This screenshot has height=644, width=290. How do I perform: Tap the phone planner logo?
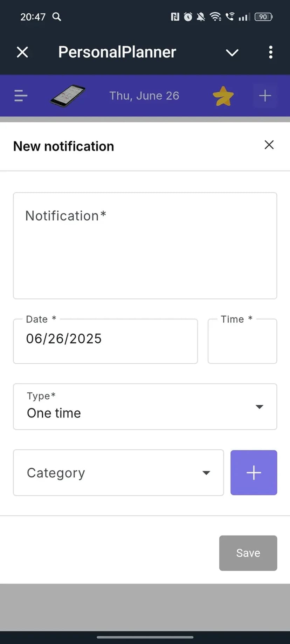(x=68, y=96)
